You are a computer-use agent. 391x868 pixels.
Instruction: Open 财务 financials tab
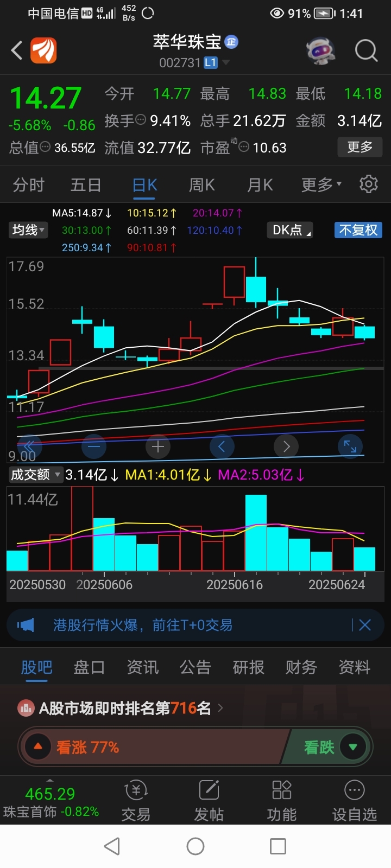click(x=301, y=667)
